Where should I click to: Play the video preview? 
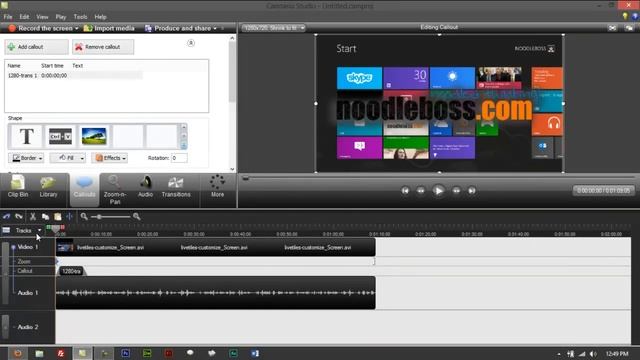point(438,191)
